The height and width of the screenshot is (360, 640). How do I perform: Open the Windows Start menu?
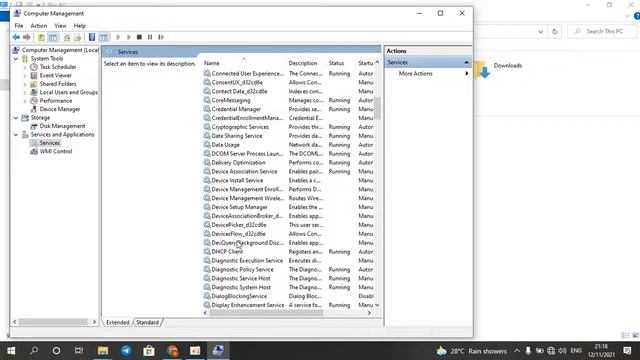click(x=11, y=351)
